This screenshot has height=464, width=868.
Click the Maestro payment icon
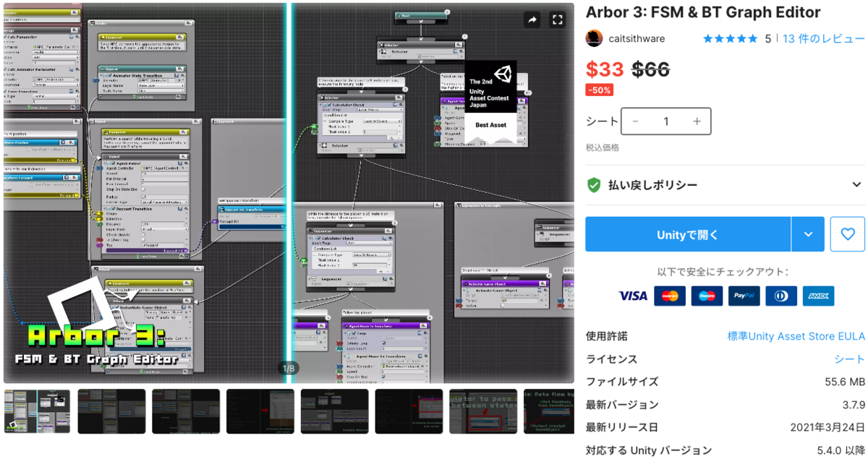click(707, 296)
